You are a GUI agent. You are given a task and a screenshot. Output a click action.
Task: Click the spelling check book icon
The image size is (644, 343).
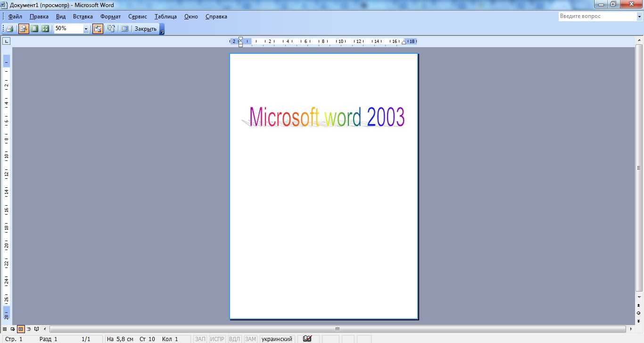[x=307, y=339]
